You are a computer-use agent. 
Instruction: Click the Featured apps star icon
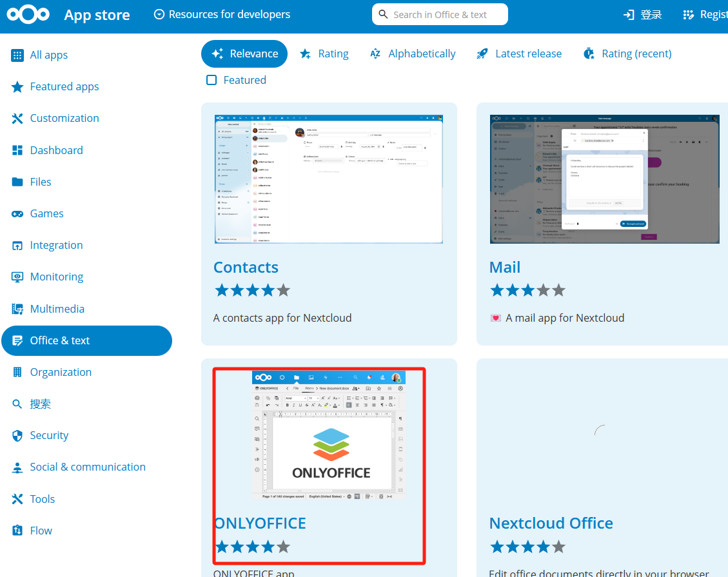[17, 87]
